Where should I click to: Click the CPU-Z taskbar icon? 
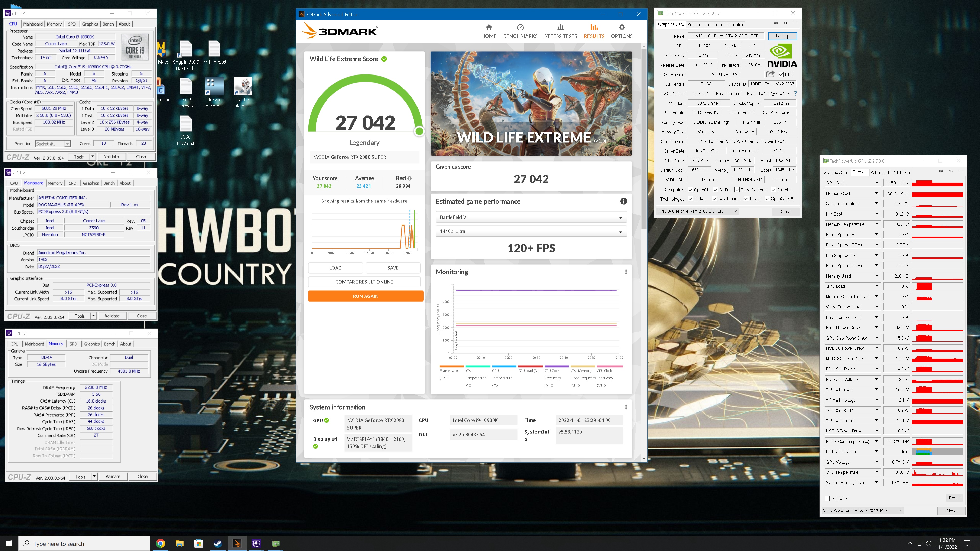tap(256, 543)
